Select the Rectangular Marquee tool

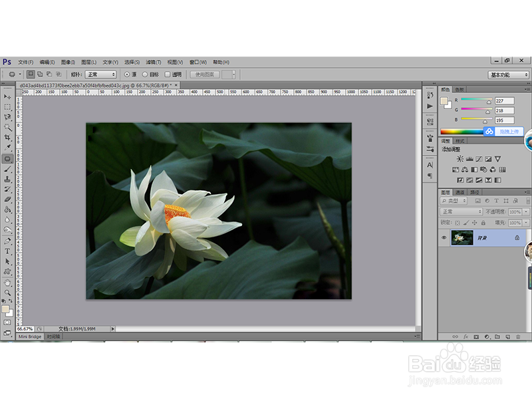7,107
